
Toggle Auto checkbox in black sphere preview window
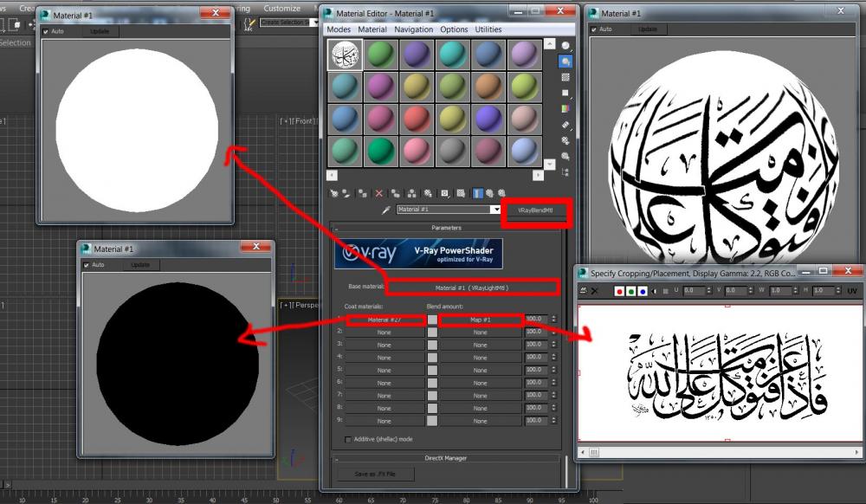86,265
